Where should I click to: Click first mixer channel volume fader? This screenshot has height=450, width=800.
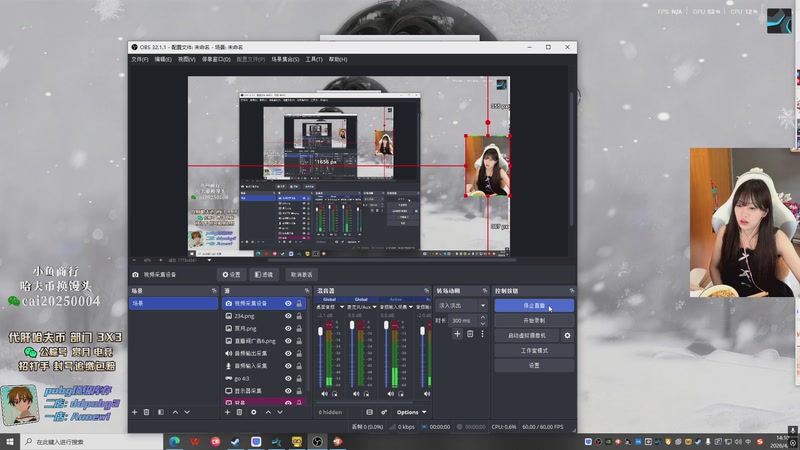pos(320,332)
